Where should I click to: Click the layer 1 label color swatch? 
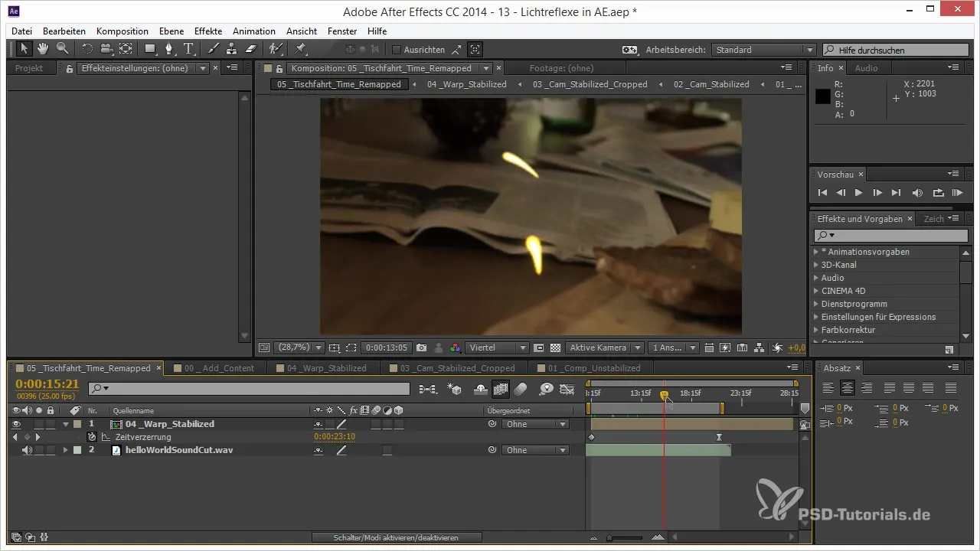pos(77,424)
